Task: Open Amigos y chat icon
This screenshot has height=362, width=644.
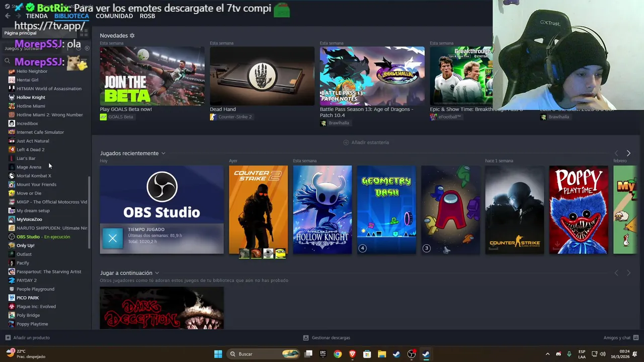Action: pyautogui.click(x=636, y=338)
